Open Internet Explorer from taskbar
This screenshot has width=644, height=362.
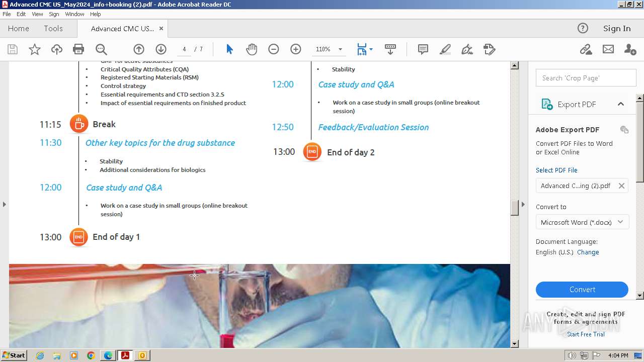click(40, 355)
